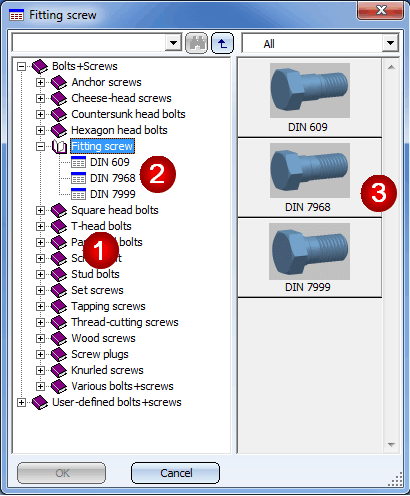The width and height of the screenshot is (410, 496).
Task: Click the DIN 7968 table icon in tree
Action: [x=78, y=178]
